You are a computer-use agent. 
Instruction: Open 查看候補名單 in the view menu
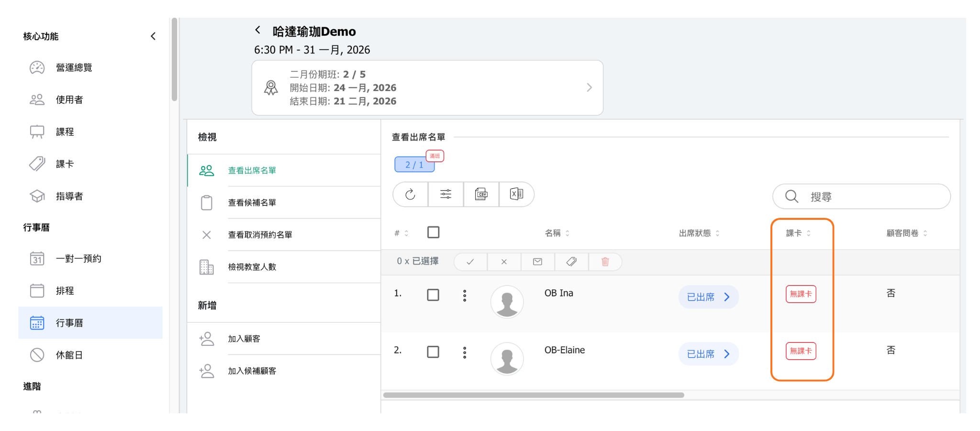pos(252,203)
